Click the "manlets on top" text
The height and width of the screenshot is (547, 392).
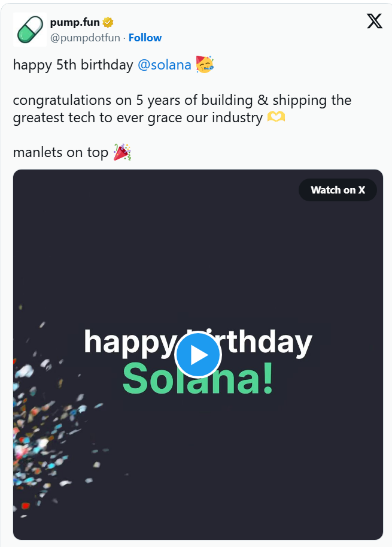tap(60, 152)
